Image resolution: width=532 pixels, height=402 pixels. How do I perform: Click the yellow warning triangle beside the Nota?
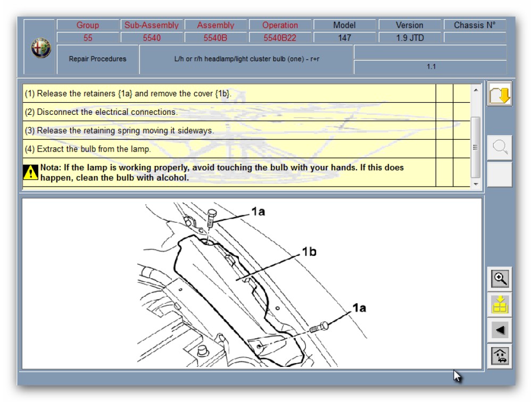coord(30,172)
